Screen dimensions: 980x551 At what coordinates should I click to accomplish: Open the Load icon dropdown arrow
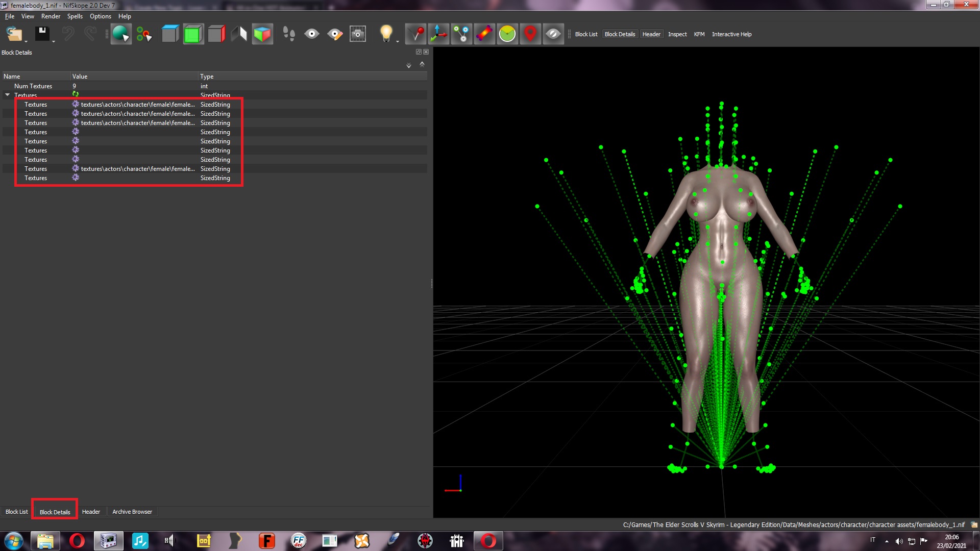pos(26,41)
